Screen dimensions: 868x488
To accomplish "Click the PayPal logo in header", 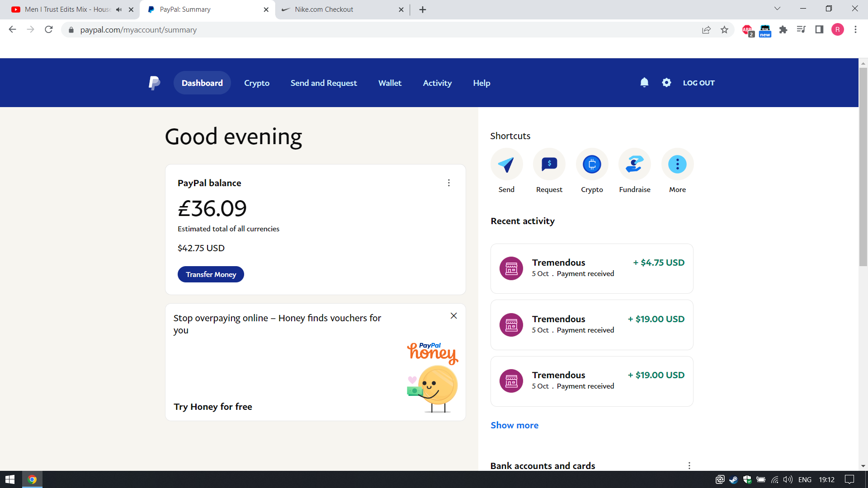I will [154, 83].
